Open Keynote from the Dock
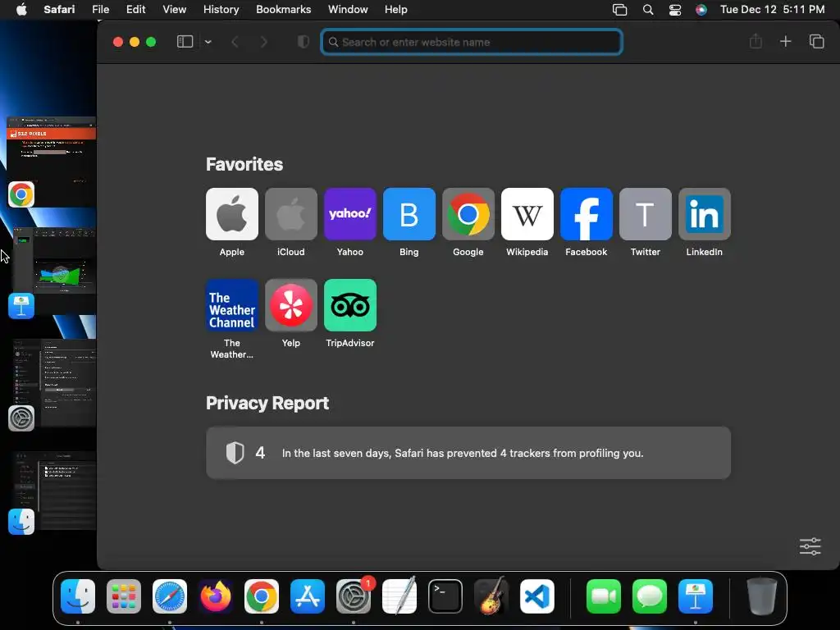This screenshot has height=630, width=840. (696, 596)
